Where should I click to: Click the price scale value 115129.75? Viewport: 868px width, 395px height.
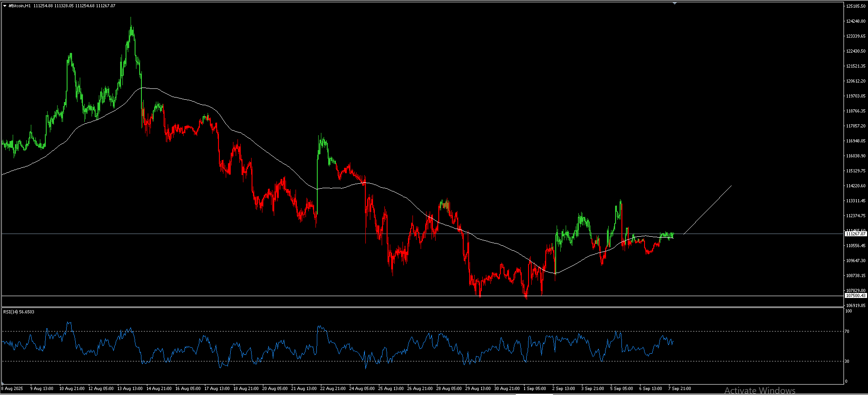856,171
